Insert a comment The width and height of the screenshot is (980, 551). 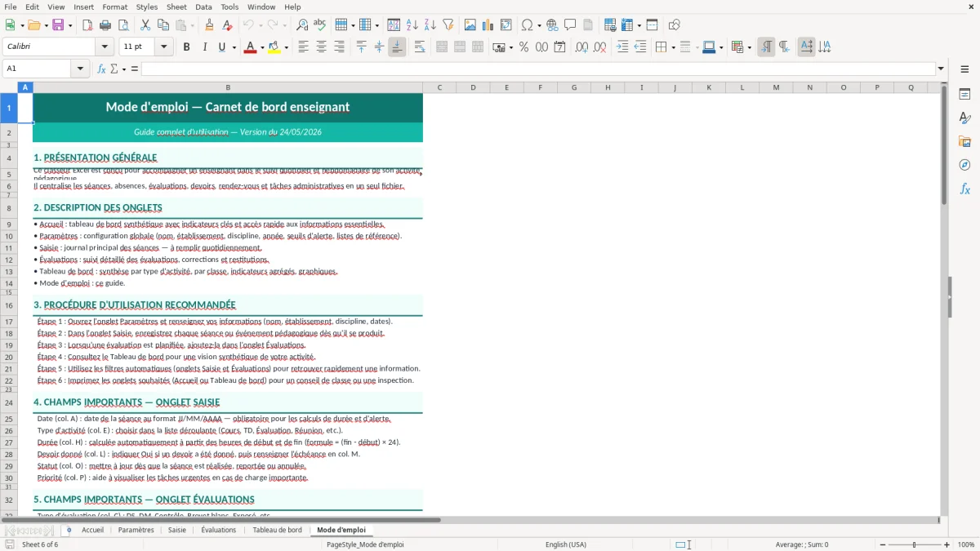coord(570,25)
